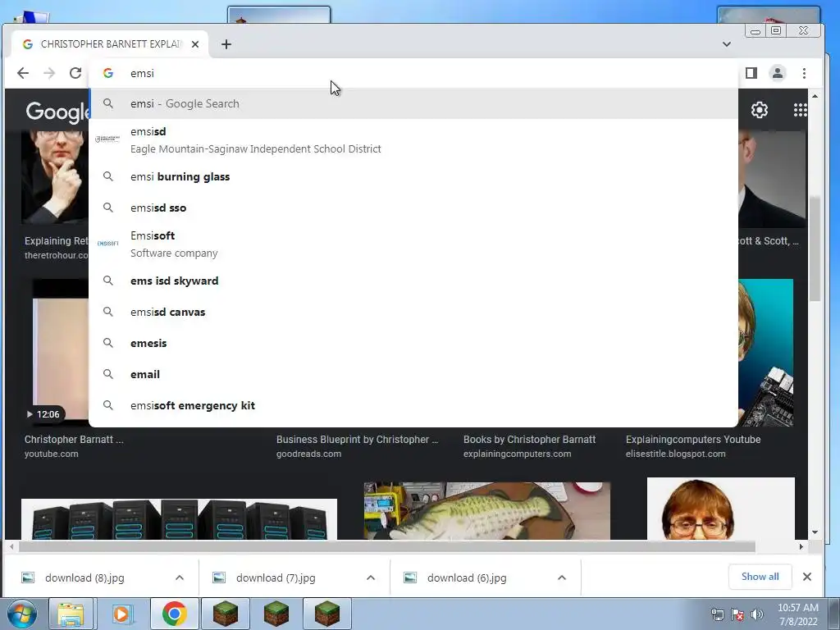Reload the page with refresh icon
The image size is (840, 630).
(75, 73)
